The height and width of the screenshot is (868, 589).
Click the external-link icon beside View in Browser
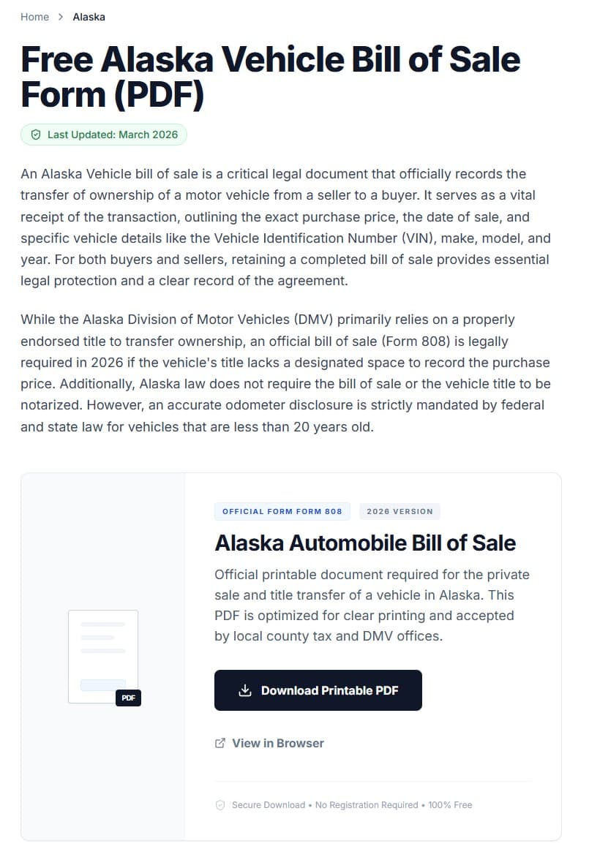(220, 742)
